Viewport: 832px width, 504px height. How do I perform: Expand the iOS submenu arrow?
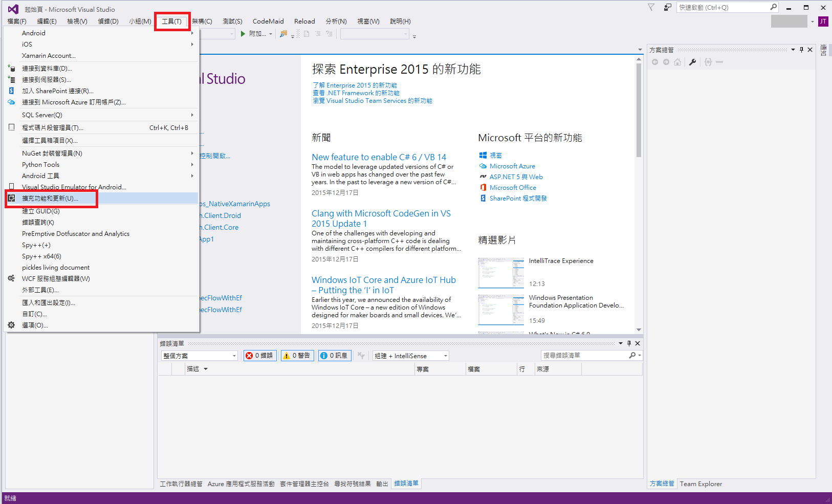point(192,44)
